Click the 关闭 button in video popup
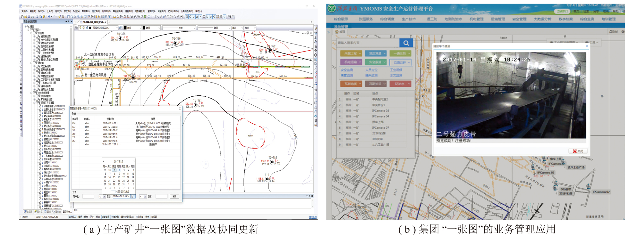644x235 pixels. pyautogui.click(x=578, y=151)
